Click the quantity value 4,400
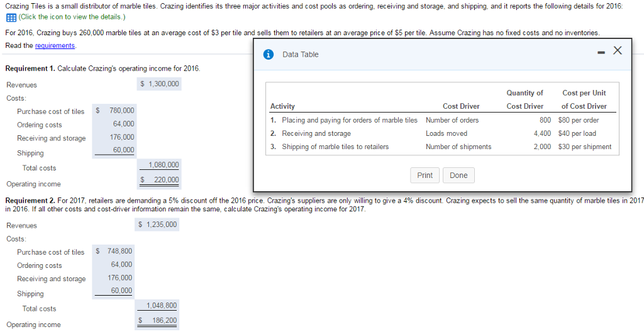The image size is (644, 334). coord(542,133)
